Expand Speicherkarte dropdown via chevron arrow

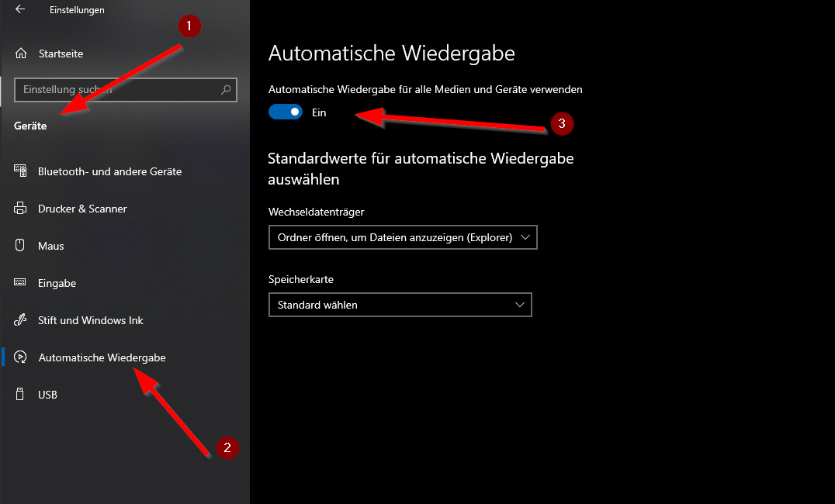[x=520, y=305]
